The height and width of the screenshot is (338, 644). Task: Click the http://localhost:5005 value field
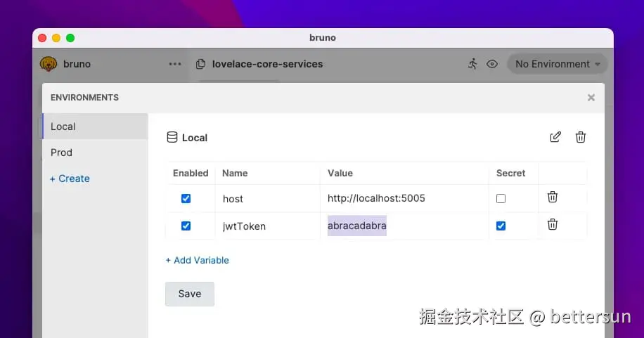click(404, 199)
